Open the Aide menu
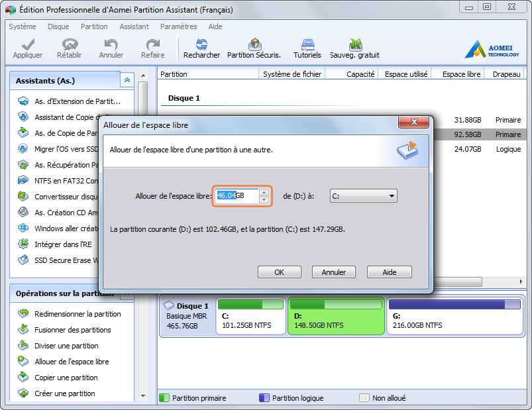Screen dimensions: 532x410 215,26
